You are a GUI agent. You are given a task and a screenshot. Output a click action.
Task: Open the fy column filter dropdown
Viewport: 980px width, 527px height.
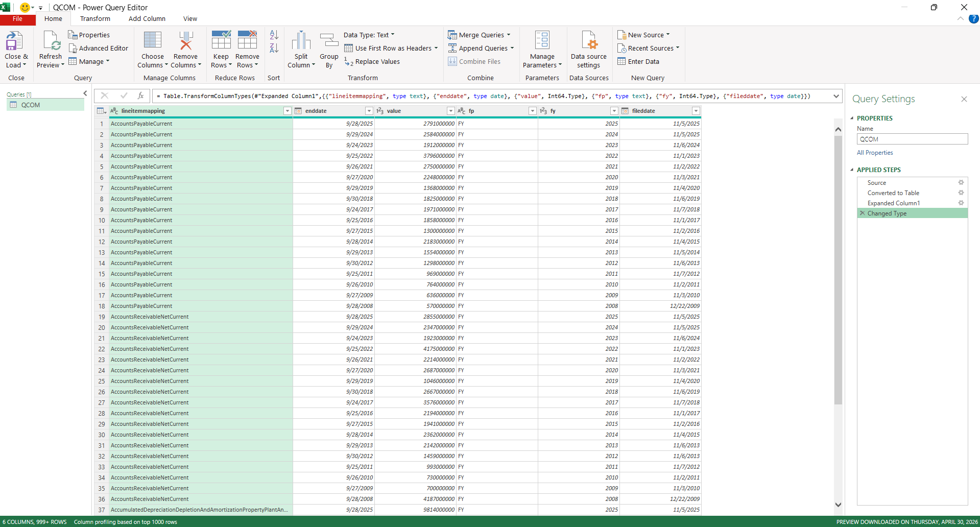(x=614, y=111)
